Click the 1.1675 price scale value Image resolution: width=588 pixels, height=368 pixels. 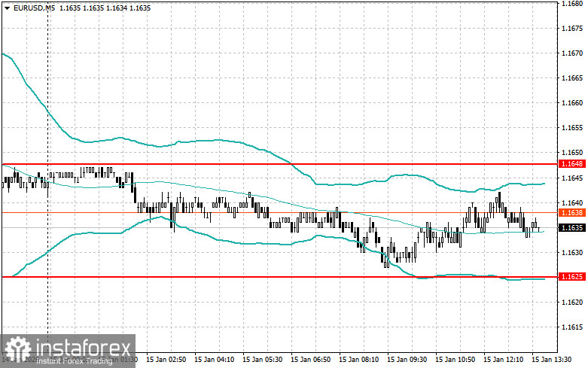[572, 28]
